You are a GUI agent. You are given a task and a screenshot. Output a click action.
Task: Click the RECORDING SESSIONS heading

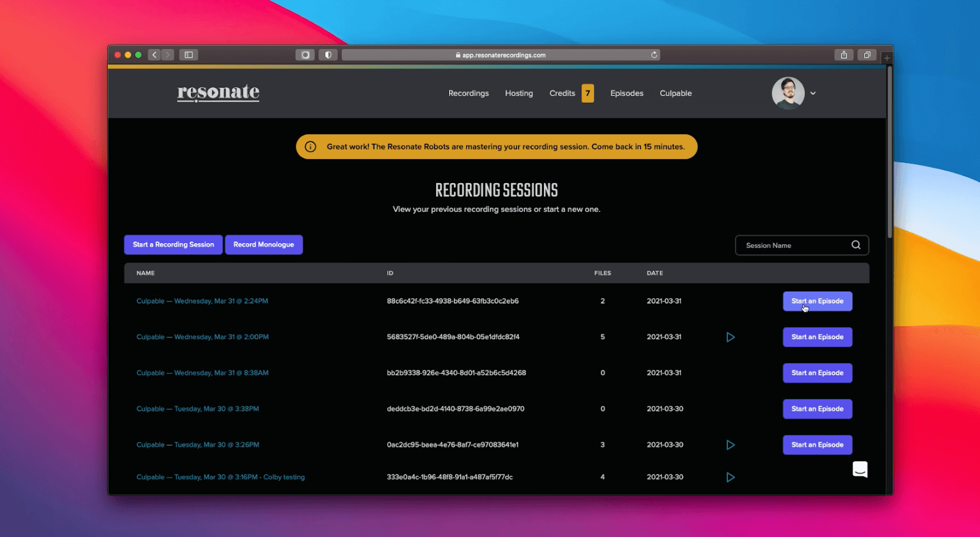tap(497, 190)
